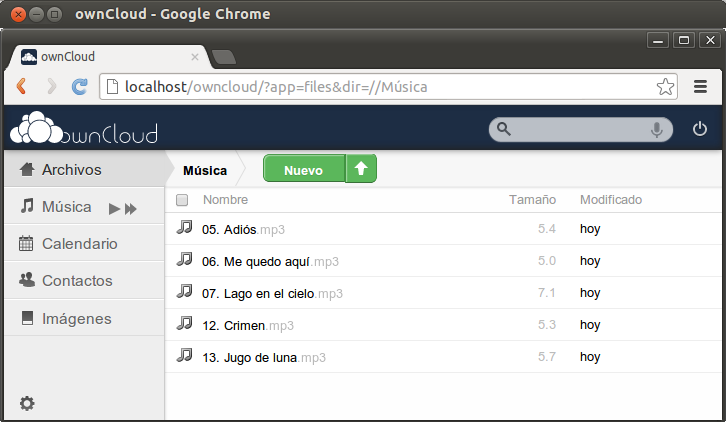This screenshot has width=726, height=422.
Task: Click music note icon of 06. Me quedo aquí
Action: tap(184, 259)
